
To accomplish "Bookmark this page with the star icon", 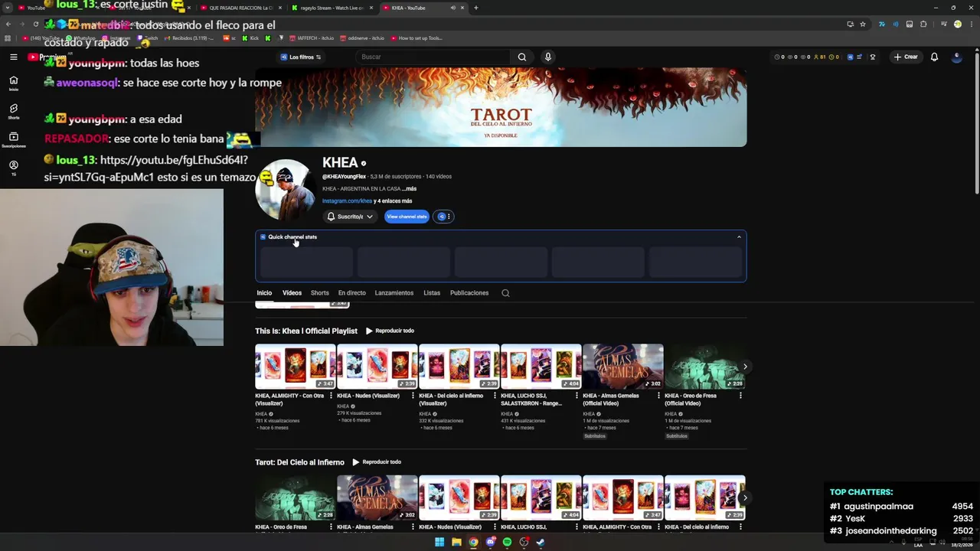I will pyautogui.click(x=863, y=24).
